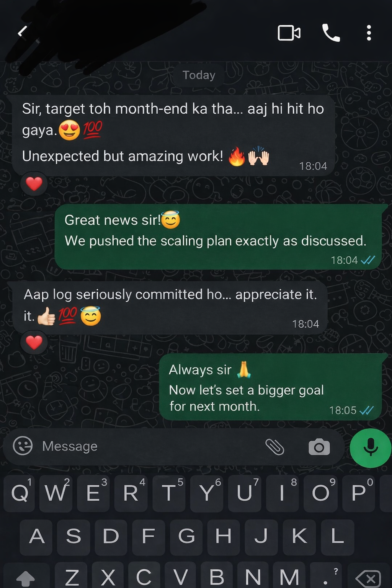Tap the Q key on keyboard

(20, 493)
